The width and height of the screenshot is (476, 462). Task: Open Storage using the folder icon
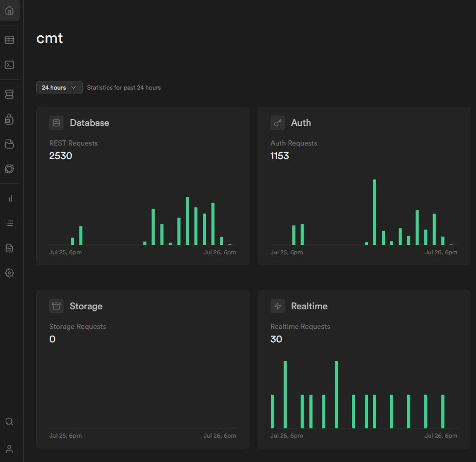coord(9,144)
